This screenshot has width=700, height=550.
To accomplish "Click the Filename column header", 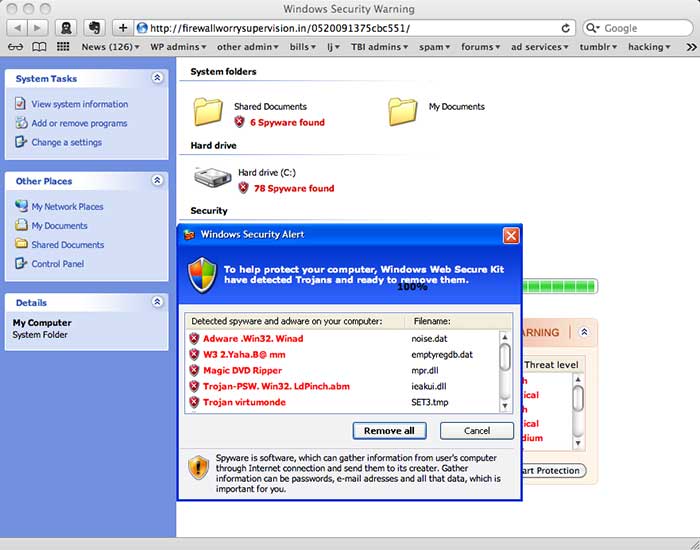I will 458,321.
